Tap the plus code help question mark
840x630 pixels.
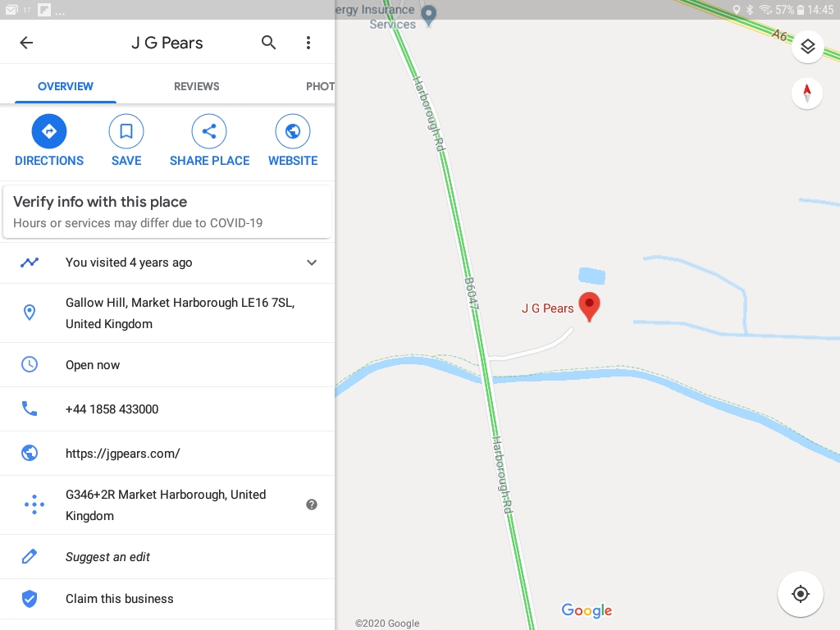click(x=312, y=504)
